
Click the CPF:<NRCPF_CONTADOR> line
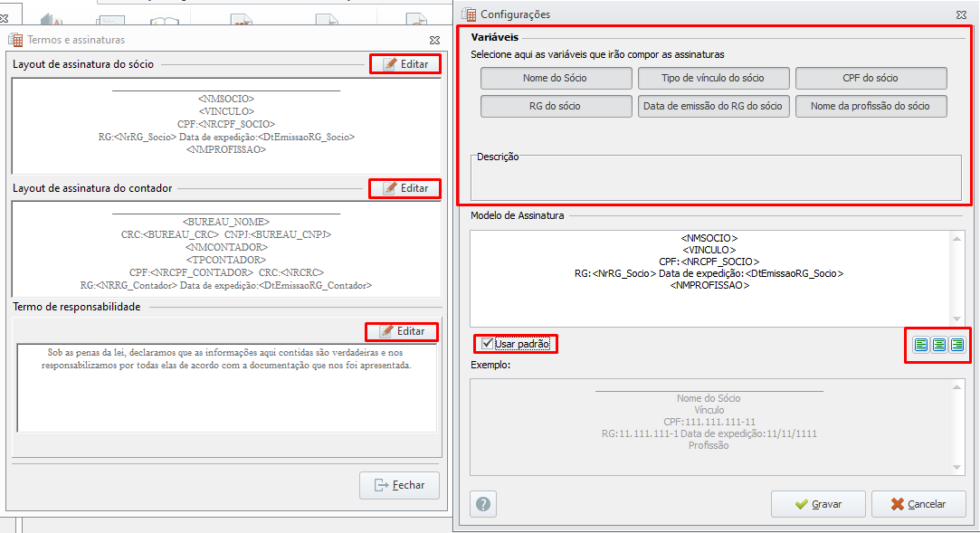pos(226,272)
